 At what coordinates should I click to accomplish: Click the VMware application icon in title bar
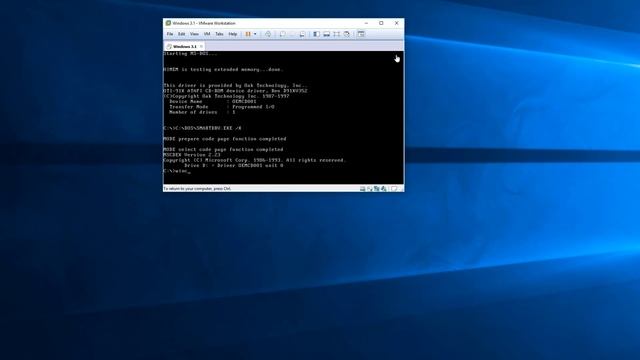point(168,23)
